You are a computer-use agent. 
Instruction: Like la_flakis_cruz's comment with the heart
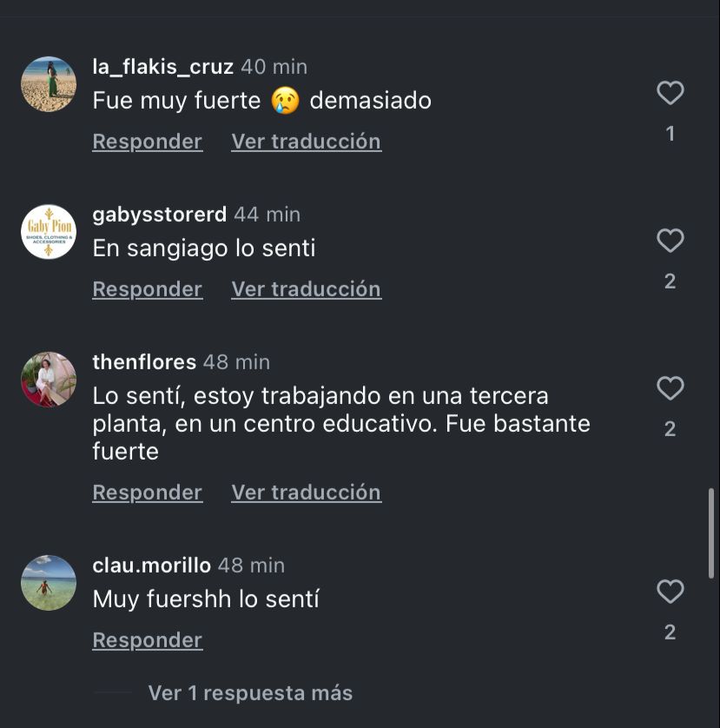(670, 93)
